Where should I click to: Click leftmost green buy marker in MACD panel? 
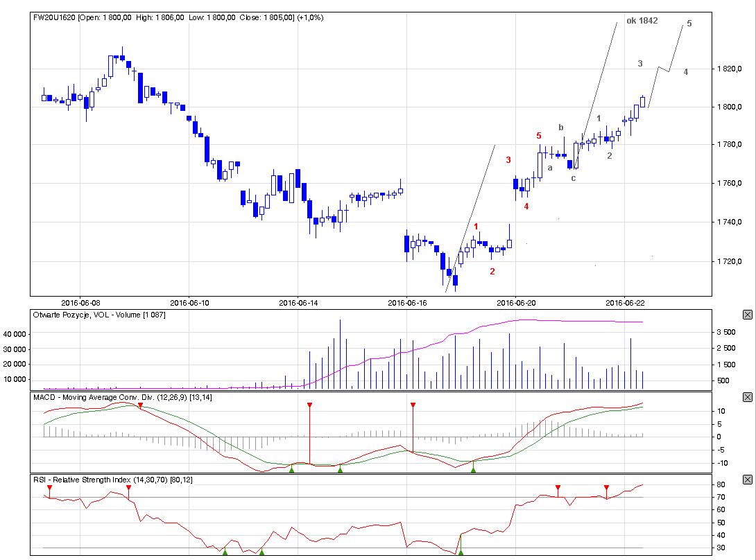click(x=291, y=469)
